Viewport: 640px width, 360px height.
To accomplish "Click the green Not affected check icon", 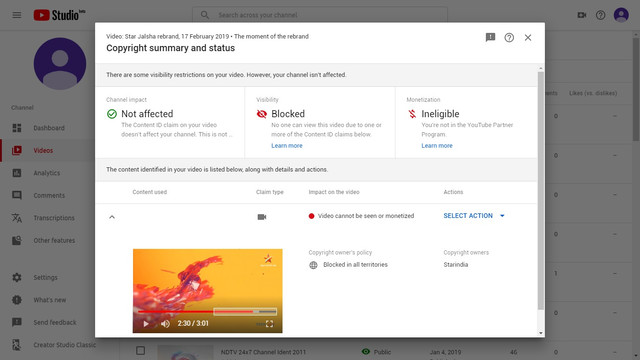I will point(112,114).
